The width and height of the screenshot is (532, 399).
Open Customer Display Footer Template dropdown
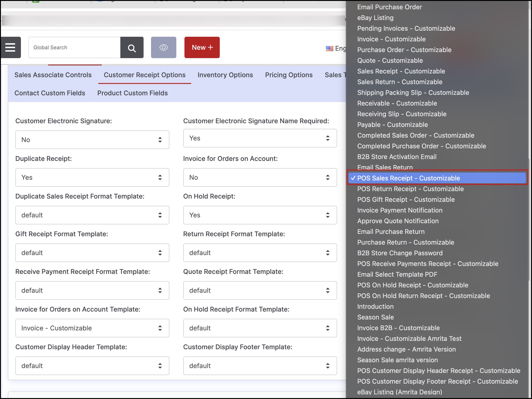pyautogui.click(x=260, y=366)
